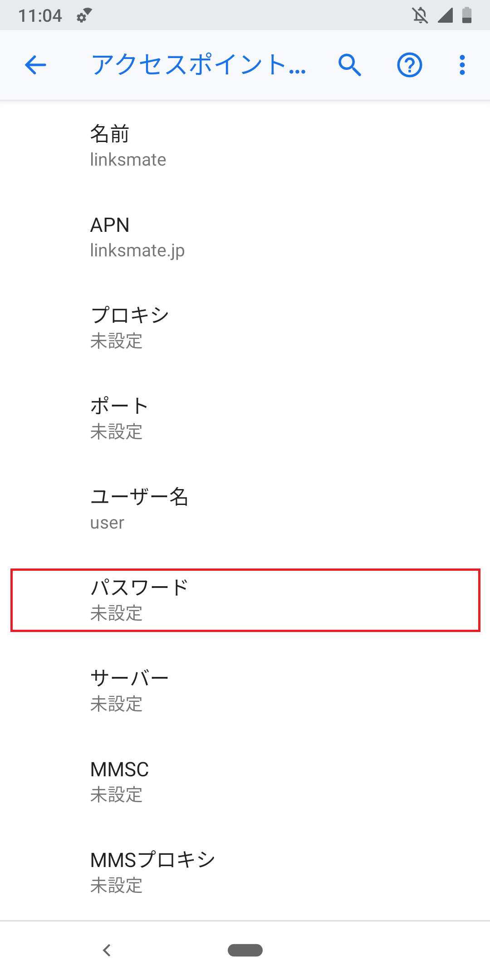Edit the ユーザー名 value user
Image resolution: width=490 pixels, height=980 pixels.
click(x=245, y=508)
